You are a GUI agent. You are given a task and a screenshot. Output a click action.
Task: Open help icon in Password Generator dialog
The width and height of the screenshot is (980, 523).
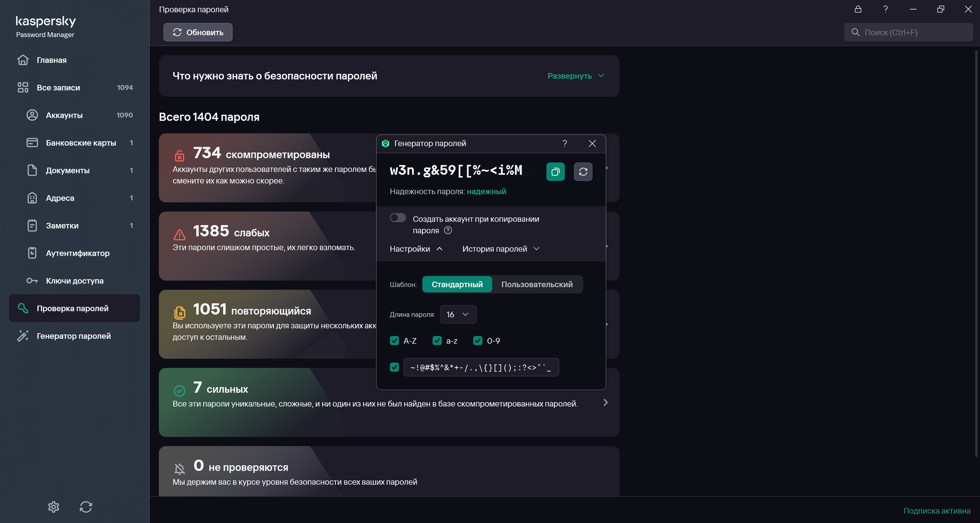coord(564,143)
